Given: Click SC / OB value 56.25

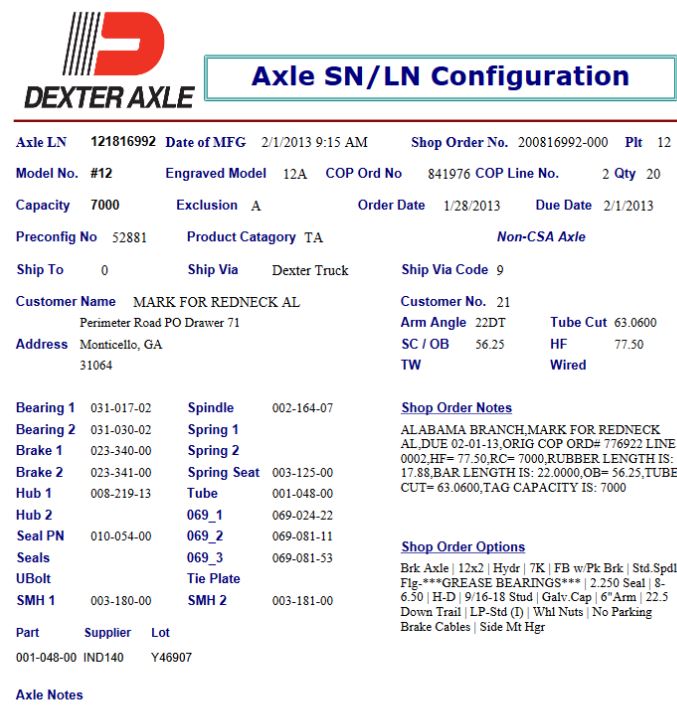Looking at the screenshot, I should (x=490, y=344).
